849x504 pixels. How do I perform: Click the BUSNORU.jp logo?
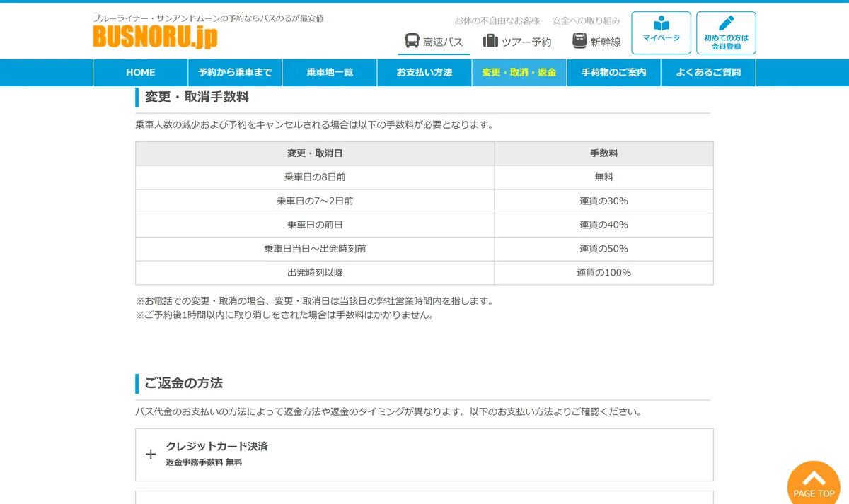tap(155, 37)
